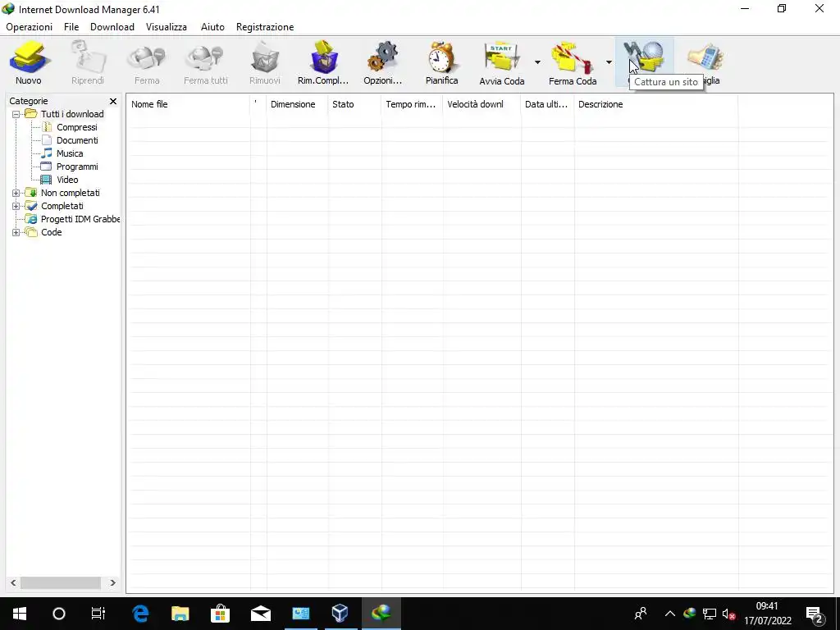The image size is (840, 630).
Task: Select the Documenti category
Action: tap(77, 140)
